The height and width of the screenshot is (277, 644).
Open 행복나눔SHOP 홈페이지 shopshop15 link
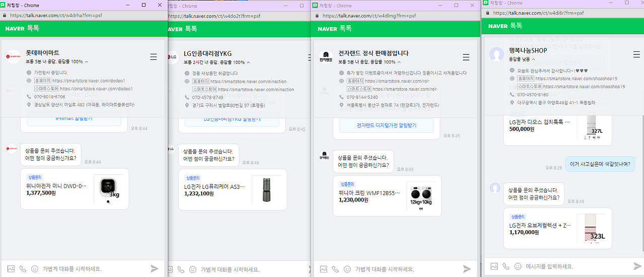576,79
